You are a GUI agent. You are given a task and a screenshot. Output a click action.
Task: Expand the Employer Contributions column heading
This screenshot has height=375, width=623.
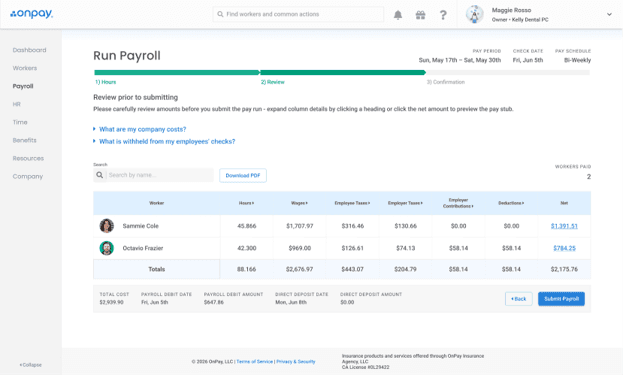point(458,203)
